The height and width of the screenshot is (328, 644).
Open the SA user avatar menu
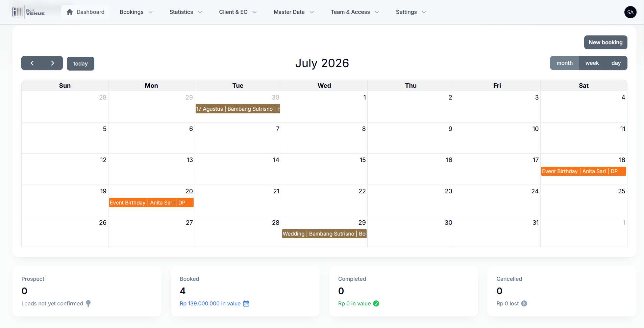[630, 12]
